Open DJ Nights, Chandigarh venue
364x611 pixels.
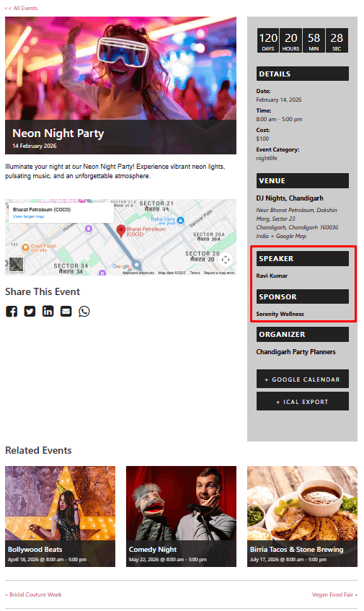pyautogui.click(x=290, y=198)
